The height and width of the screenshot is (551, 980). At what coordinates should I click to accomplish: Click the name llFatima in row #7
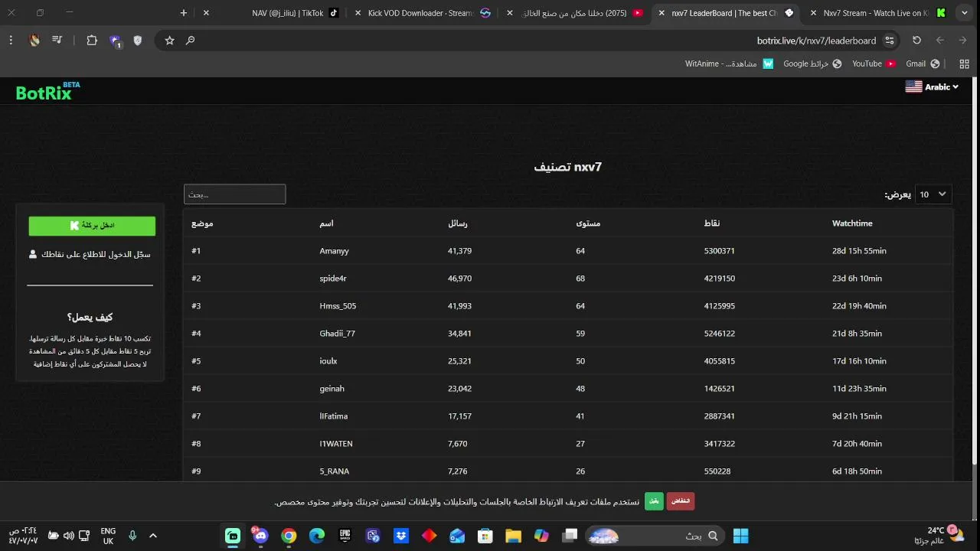(x=334, y=416)
